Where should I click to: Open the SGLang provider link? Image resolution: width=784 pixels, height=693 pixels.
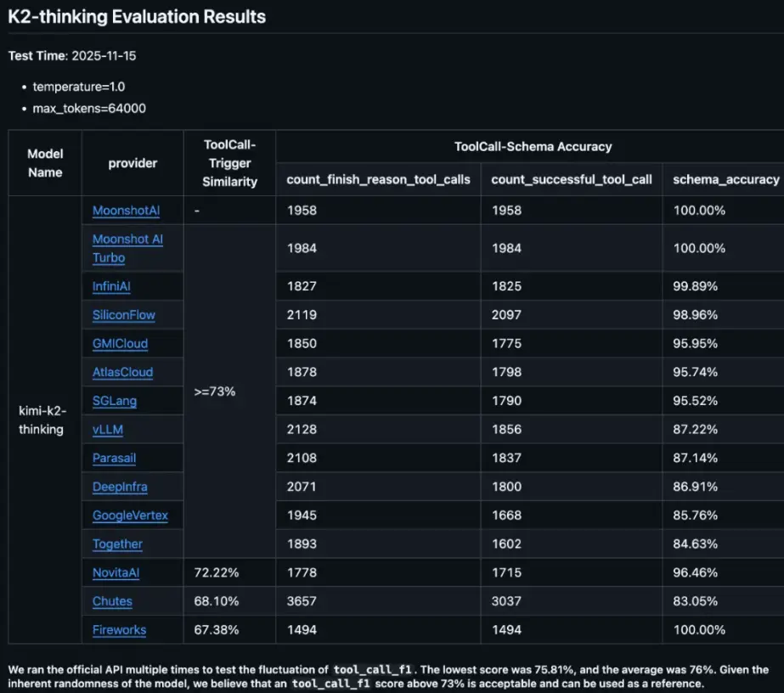click(114, 401)
